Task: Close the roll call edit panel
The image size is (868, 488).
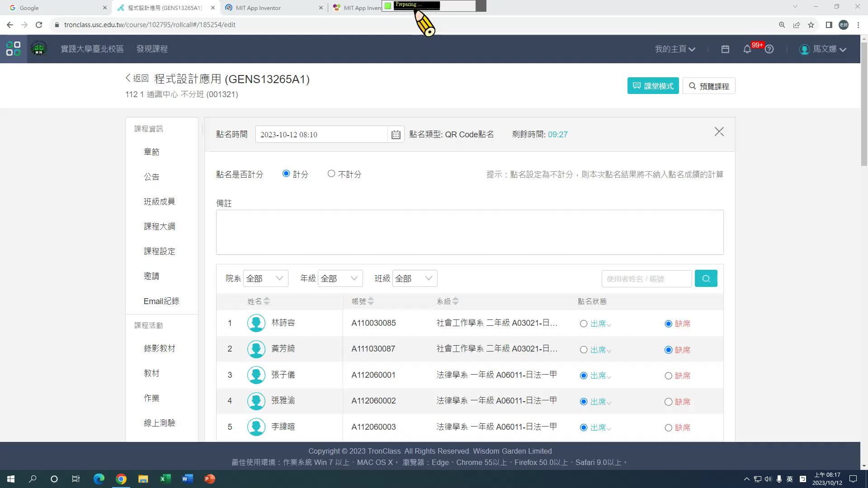Action: pyautogui.click(x=719, y=131)
